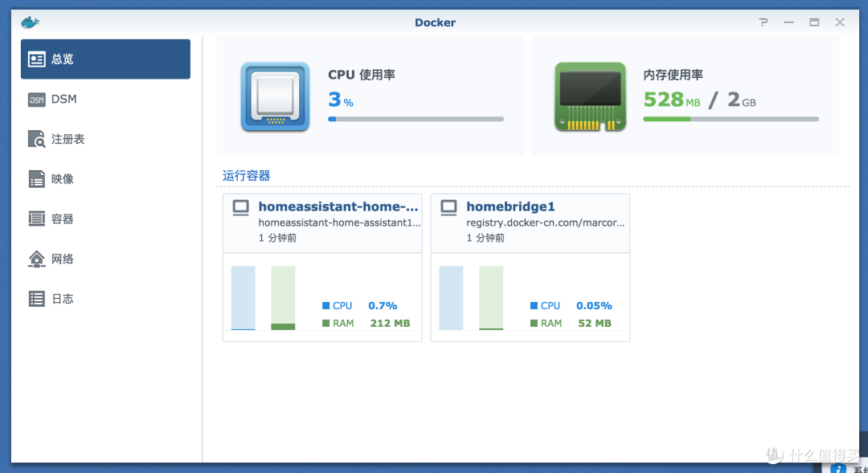Click homeassistant's blue CPU legend square
868x473 pixels.
point(326,305)
